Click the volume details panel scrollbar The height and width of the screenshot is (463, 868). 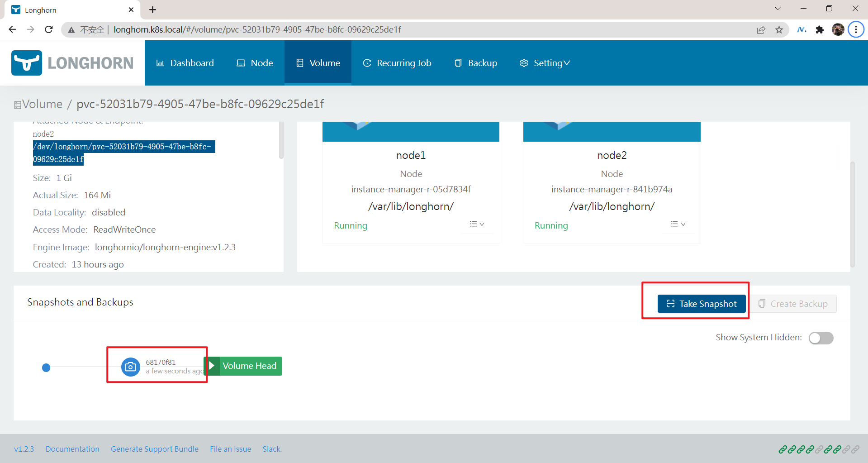tap(281, 140)
